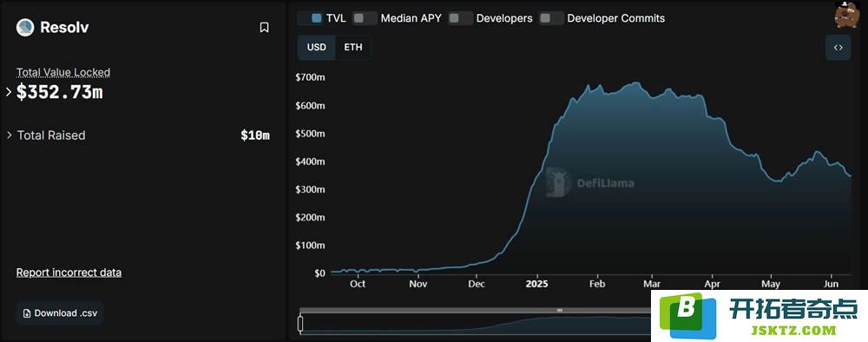Click the $100m y-axis label

pyautogui.click(x=310, y=245)
